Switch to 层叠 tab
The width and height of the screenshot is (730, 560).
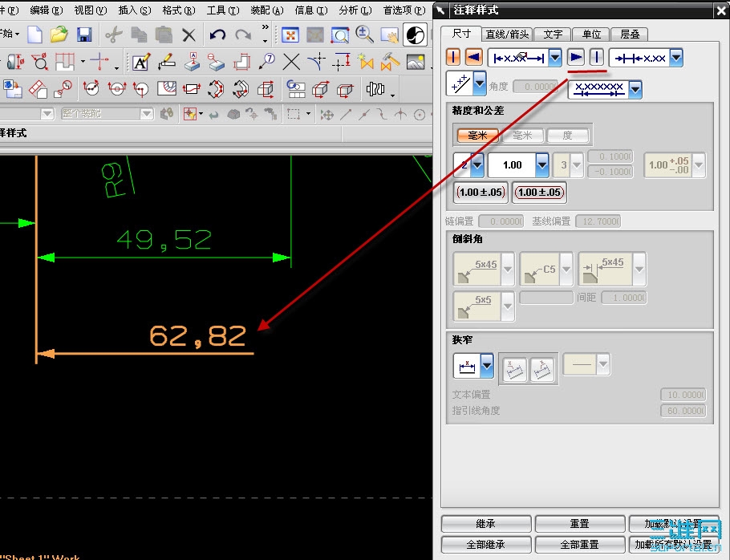(x=630, y=34)
